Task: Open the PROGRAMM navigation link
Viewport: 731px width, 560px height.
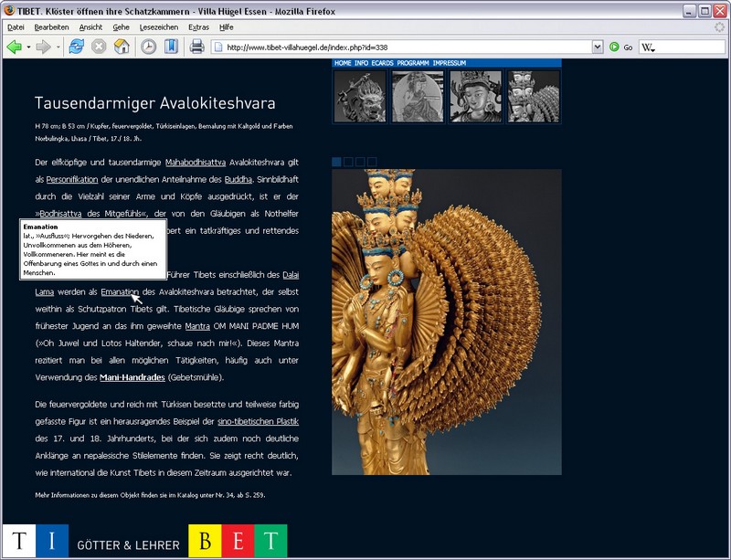Action: (x=413, y=63)
